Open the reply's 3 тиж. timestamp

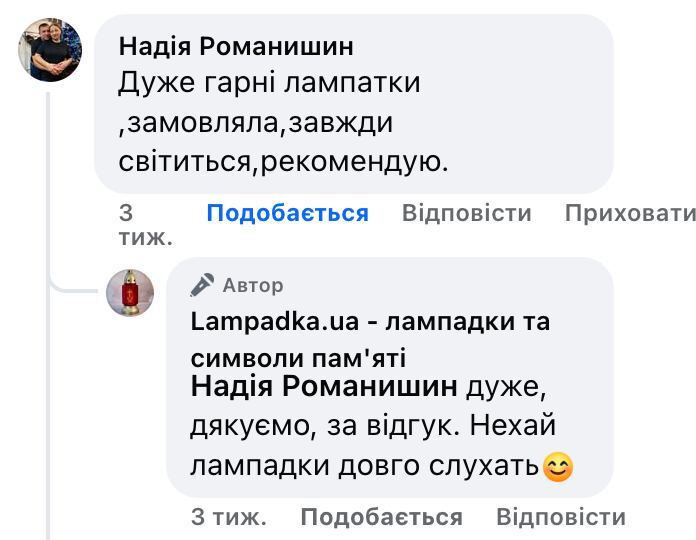pyautogui.click(x=228, y=517)
